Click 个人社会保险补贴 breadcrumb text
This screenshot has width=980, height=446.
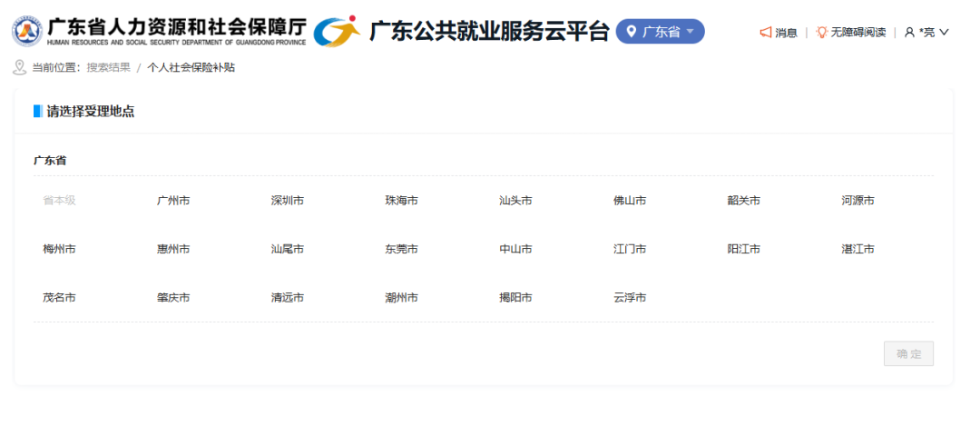click(191, 67)
